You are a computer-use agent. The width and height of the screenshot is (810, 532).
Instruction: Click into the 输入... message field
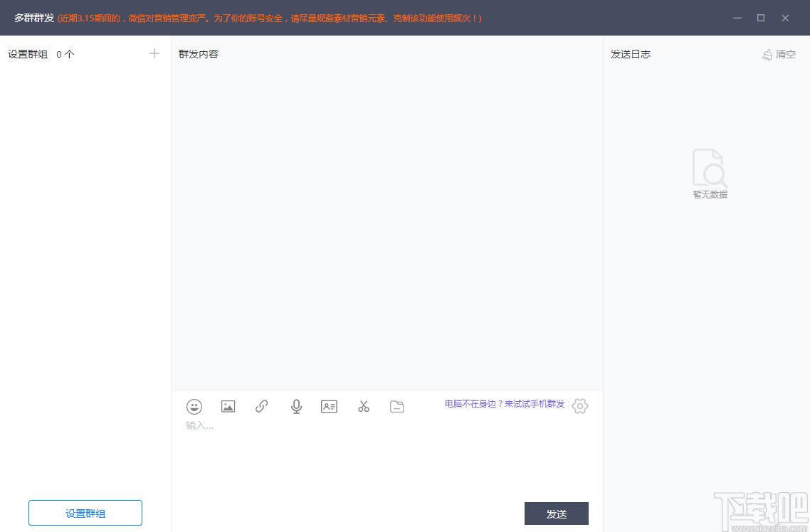[x=387, y=459]
